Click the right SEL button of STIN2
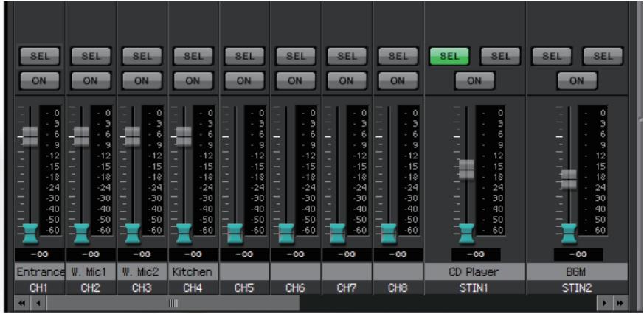The image size is (644, 314). (x=603, y=56)
